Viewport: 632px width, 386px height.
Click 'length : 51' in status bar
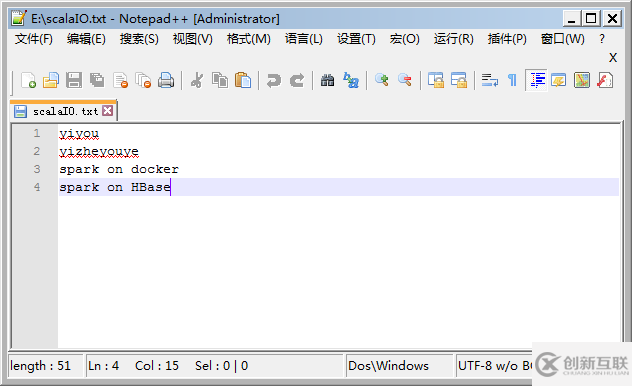click(x=40, y=366)
